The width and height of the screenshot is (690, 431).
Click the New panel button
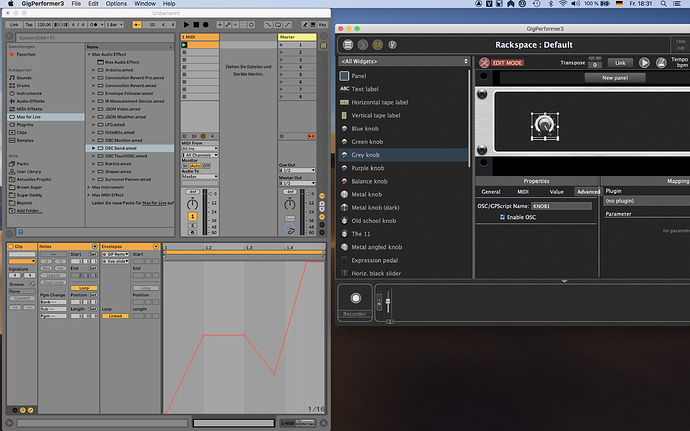615,77
